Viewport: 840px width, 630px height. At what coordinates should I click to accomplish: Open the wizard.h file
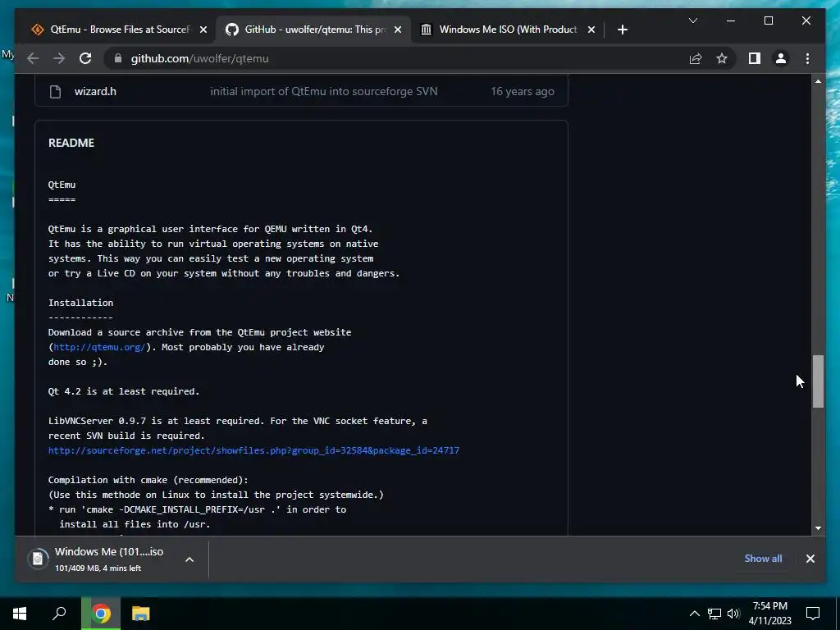pos(95,91)
